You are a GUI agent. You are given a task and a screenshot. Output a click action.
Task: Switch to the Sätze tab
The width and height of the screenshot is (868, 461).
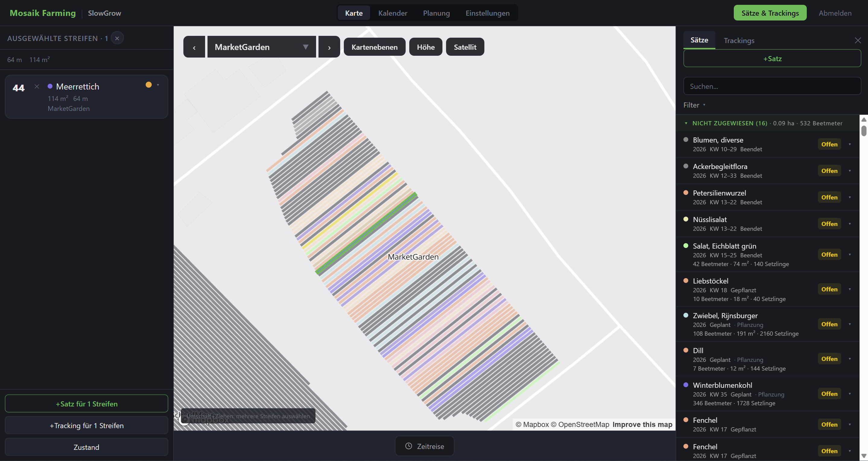pos(699,40)
